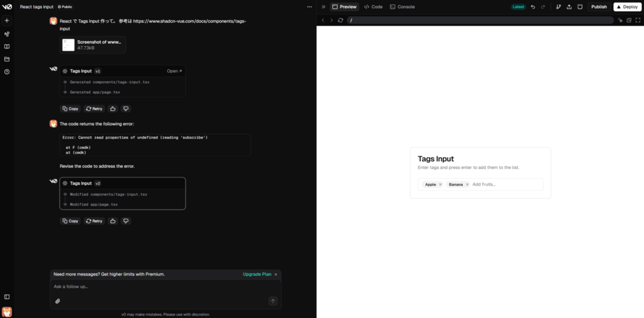Remove the Apple tag
The width and height of the screenshot is (644, 318).
(x=440, y=184)
